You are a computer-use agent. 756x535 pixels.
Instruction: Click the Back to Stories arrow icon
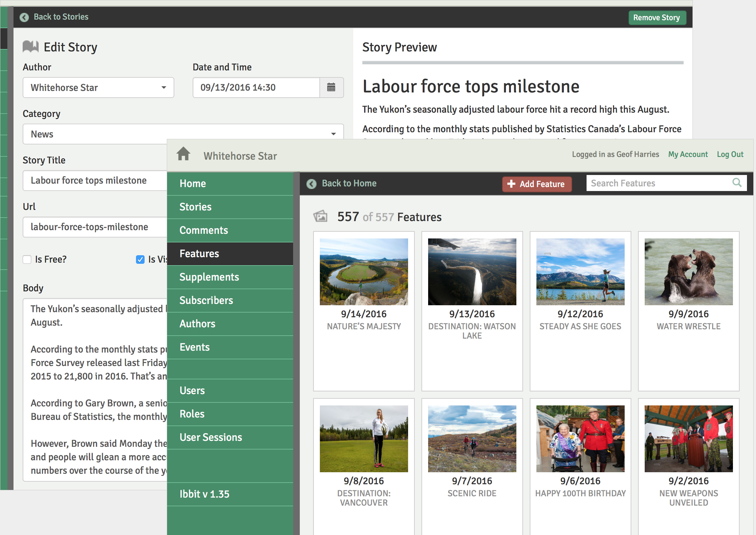click(x=24, y=17)
